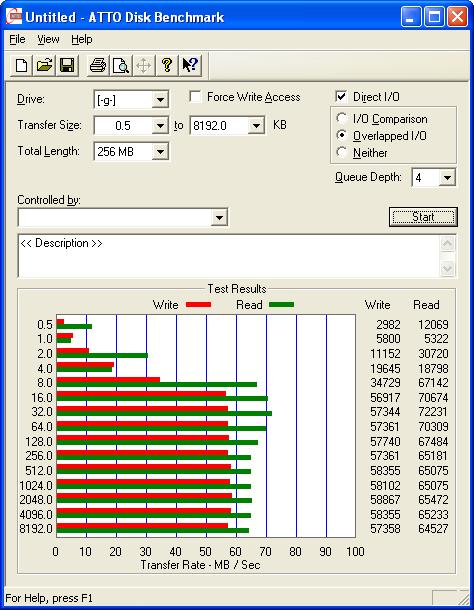Click the status bar 'For Help, press F1' text
This screenshot has height=610, width=474.
tap(49, 598)
